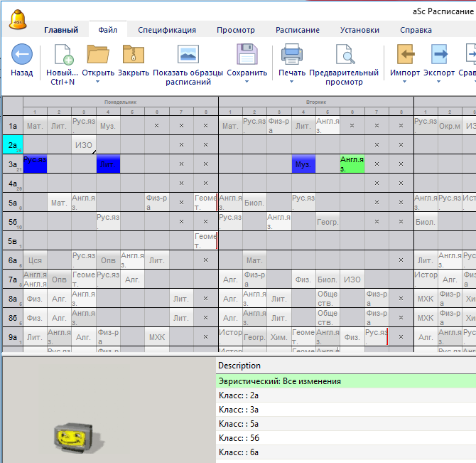Screen dimensions: 476x463
Task: Open the Расписание ribbon tab
Action: (x=297, y=30)
